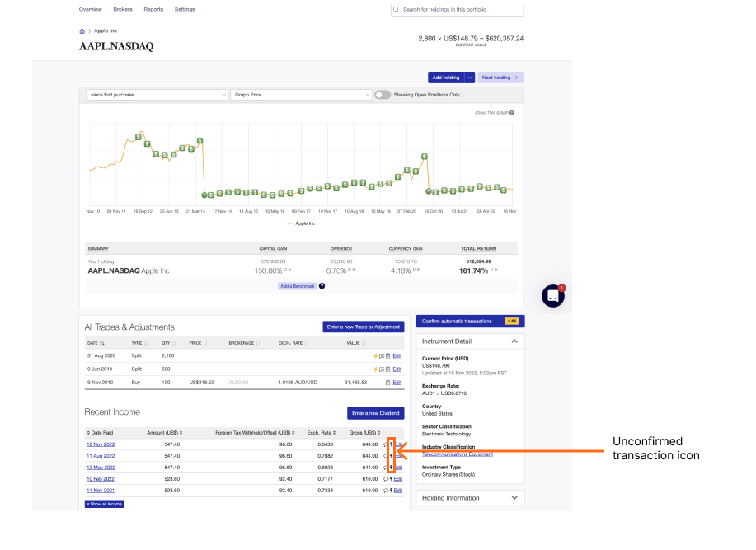Click the dividend marker at the 2020 price peak
This screenshot has height=550, width=756.
pyautogui.click(x=425, y=157)
